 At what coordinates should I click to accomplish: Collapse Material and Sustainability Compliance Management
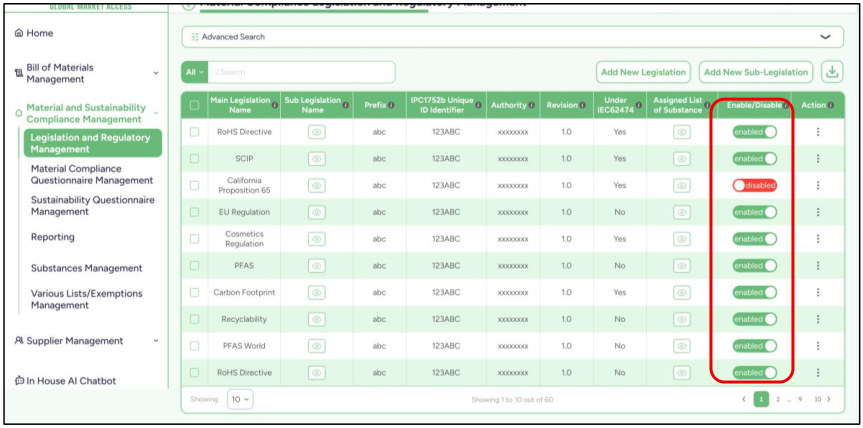tap(156, 113)
